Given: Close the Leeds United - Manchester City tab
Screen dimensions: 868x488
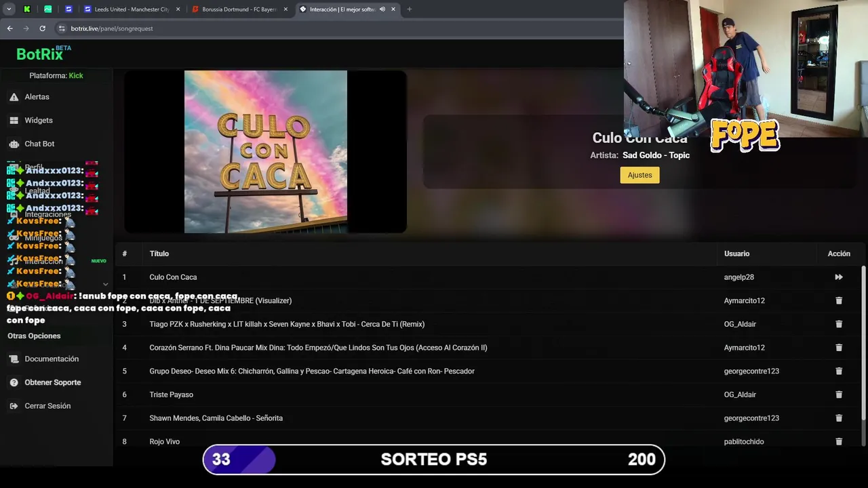Looking at the screenshot, I should coord(178,9).
